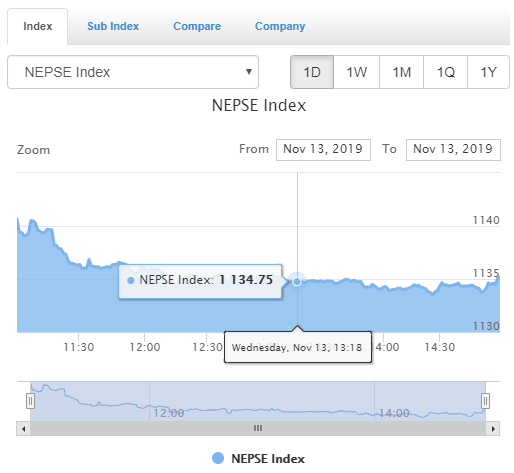This screenshot has height=473, width=514.
Task: Click the 11:30 x-axis label
Action: 79,347
